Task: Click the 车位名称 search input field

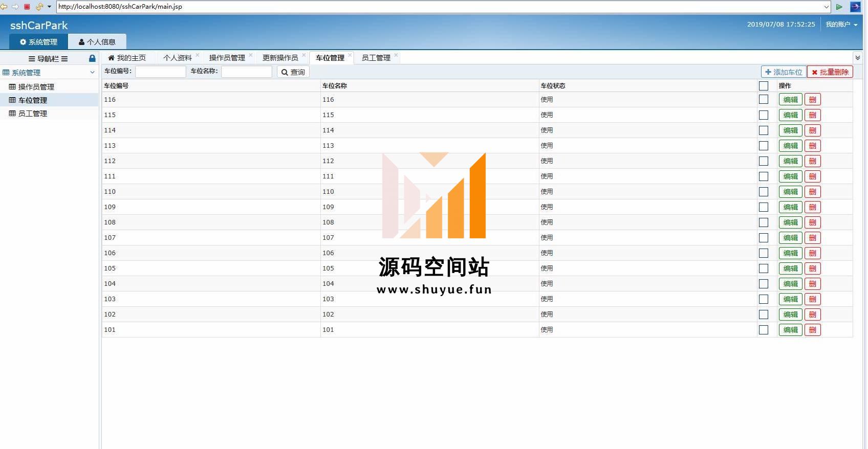Action: pos(247,72)
